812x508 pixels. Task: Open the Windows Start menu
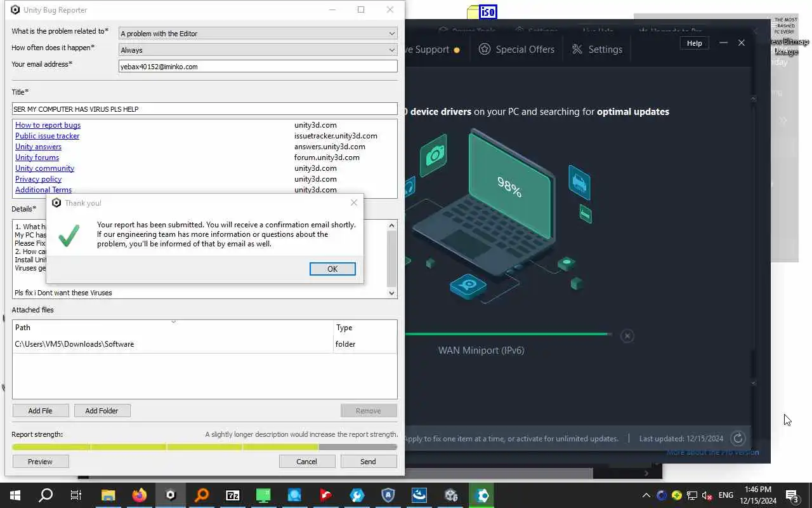[15, 495]
